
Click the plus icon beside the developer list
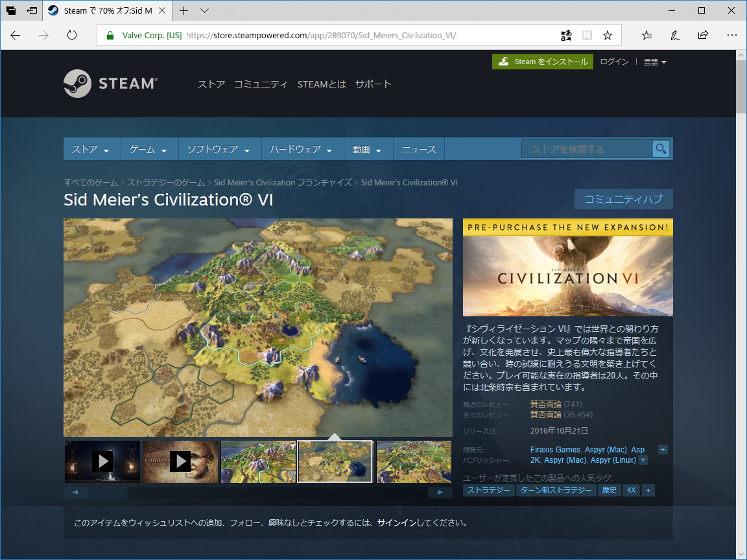tap(663, 449)
